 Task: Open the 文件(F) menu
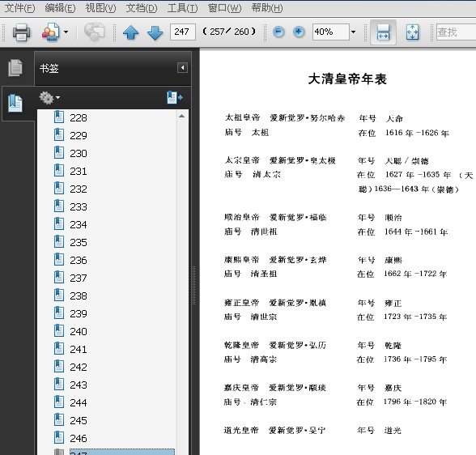(x=19, y=8)
